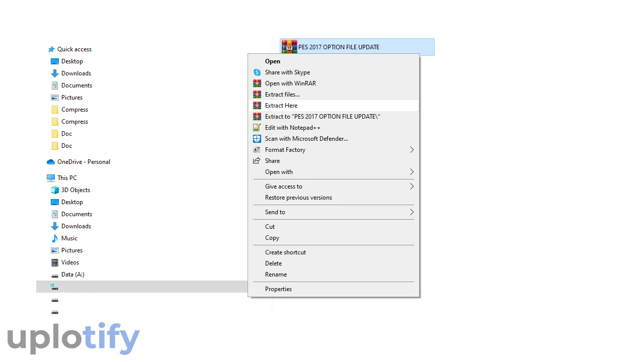Click Documents icon under This PC

click(x=55, y=214)
